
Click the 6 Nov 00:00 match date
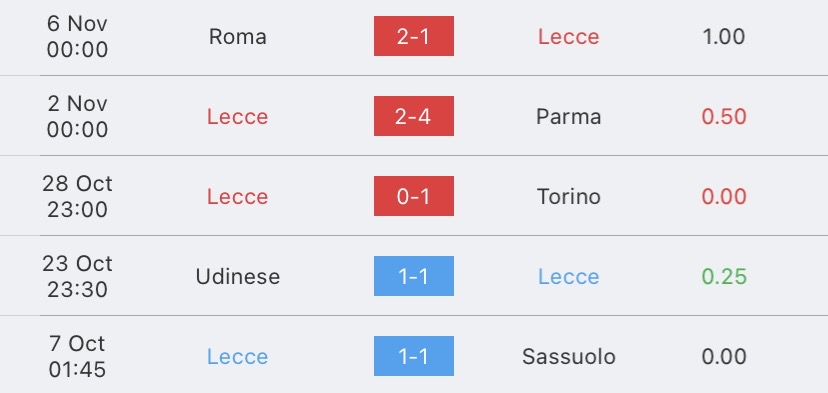click(x=77, y=36)
